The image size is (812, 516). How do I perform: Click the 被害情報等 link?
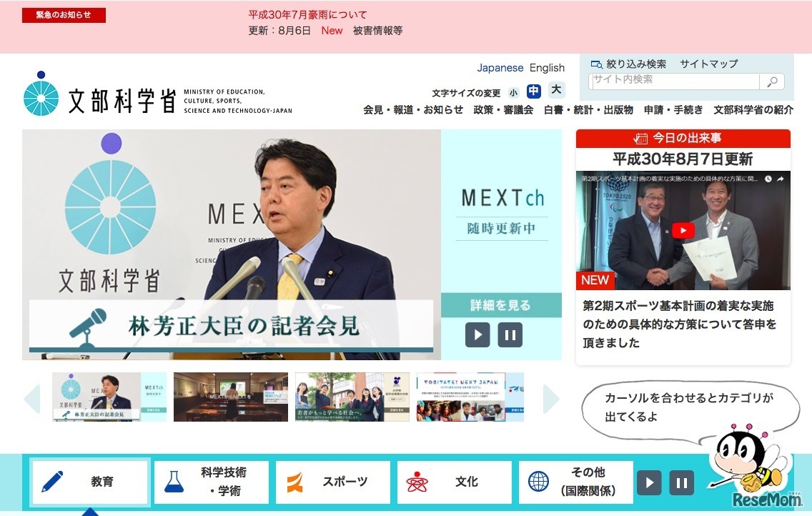pos(378,31)
